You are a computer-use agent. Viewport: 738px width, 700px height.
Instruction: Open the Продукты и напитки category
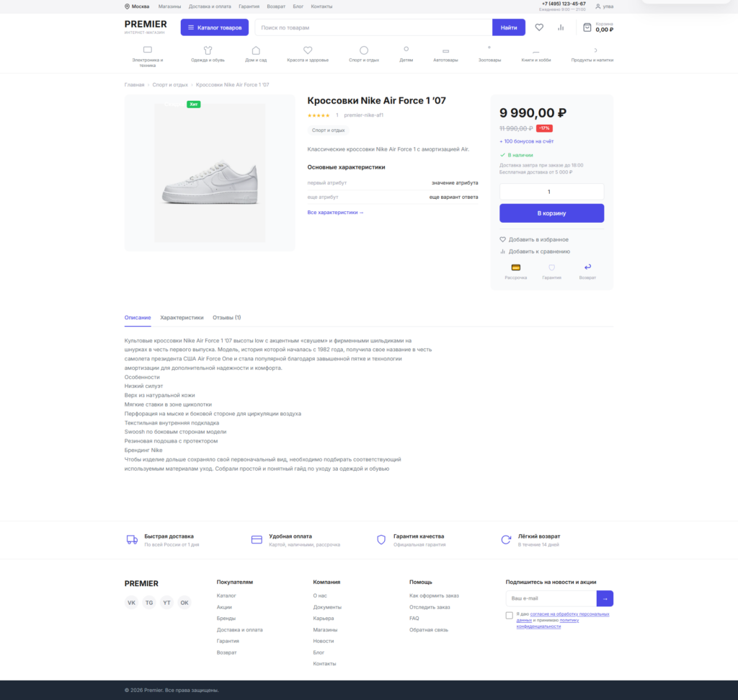pos(592,54)
